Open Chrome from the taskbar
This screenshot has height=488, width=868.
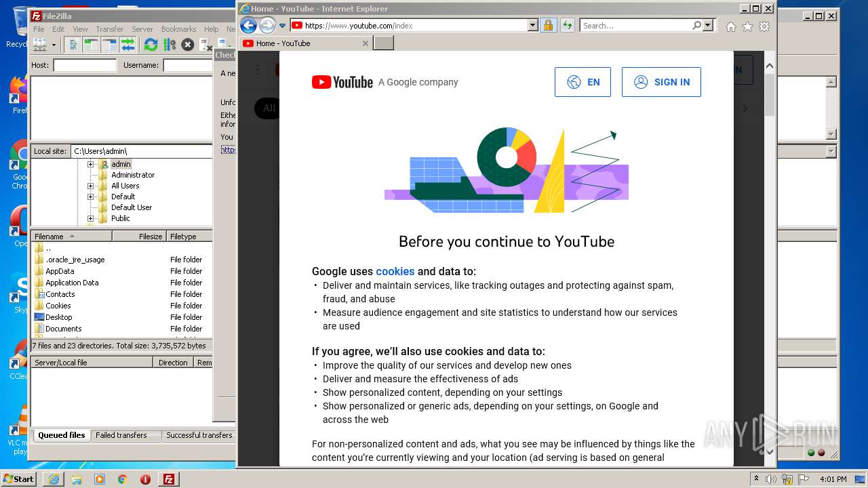(122, 479)
